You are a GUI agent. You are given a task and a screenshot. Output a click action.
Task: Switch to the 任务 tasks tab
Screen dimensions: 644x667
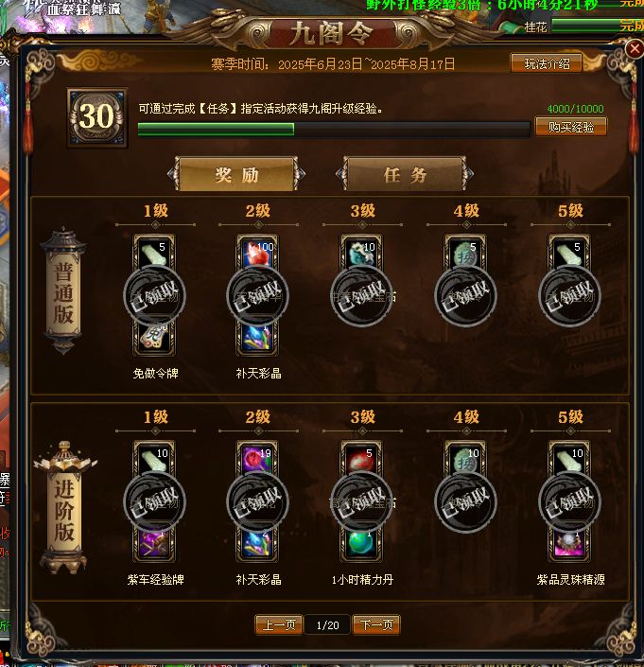(405, 174)
